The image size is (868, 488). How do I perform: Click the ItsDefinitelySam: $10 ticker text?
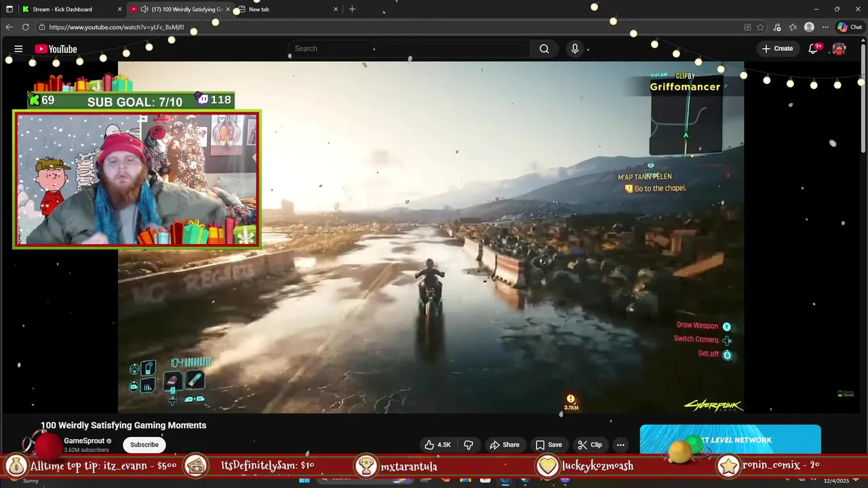click(x=268, y=466)
